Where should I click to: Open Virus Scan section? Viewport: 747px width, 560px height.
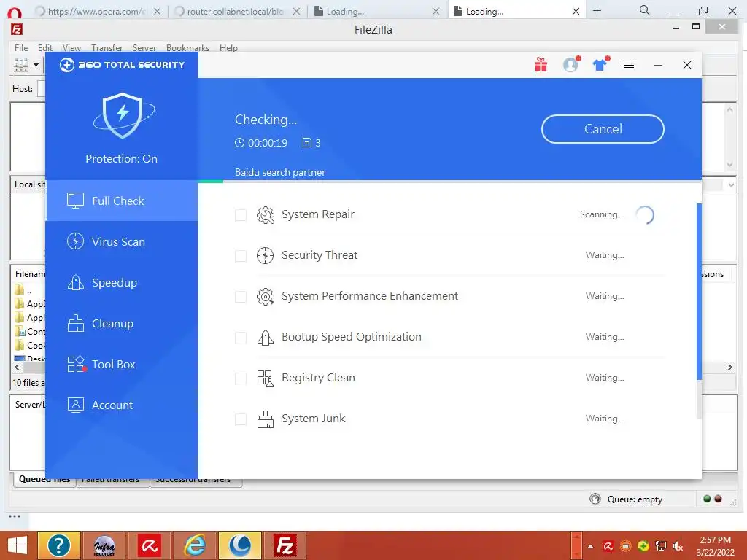[122, 241]
